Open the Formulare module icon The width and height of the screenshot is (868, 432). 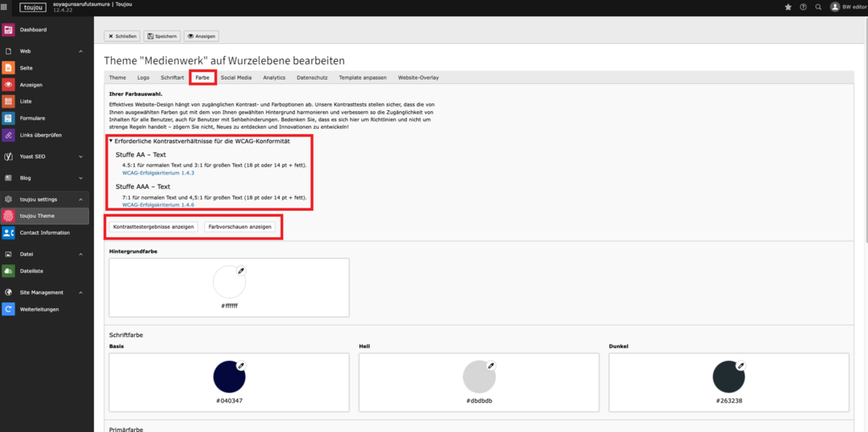(x=8, y=118)
